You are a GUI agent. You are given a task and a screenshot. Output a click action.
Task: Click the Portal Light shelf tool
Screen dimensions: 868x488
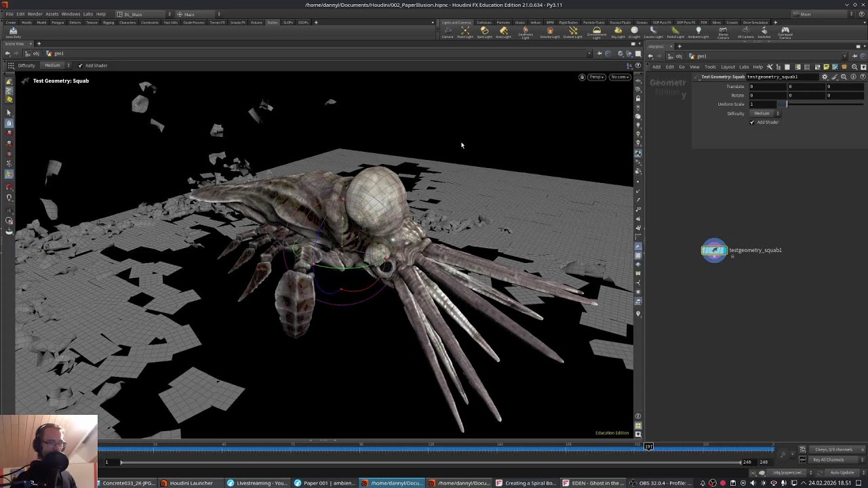pos(675,32)
